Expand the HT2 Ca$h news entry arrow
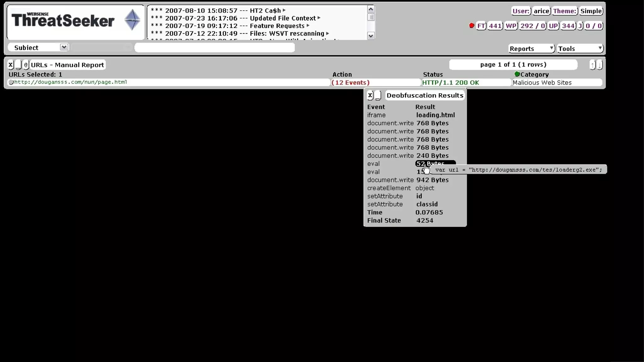 (x=284, y=10)
